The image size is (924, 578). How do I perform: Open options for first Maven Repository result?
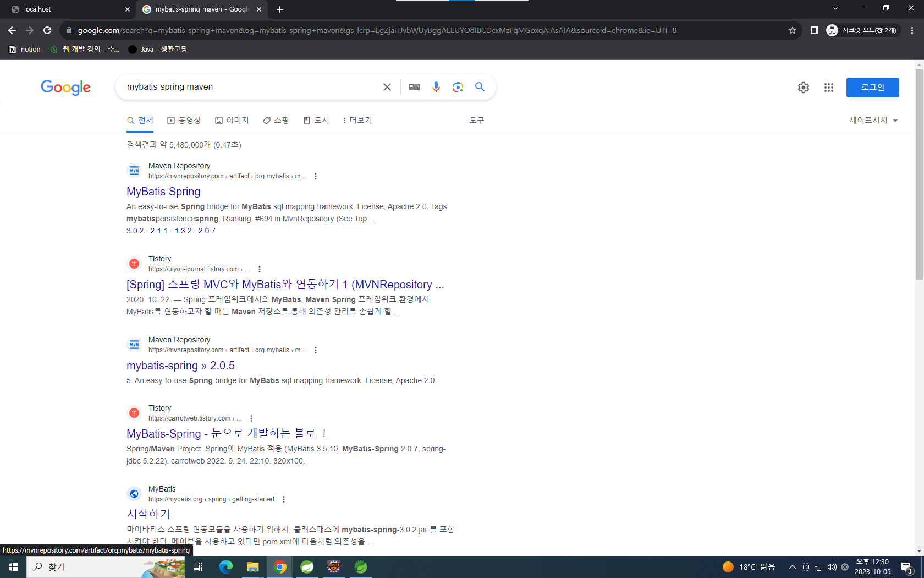tap(316, 176)
